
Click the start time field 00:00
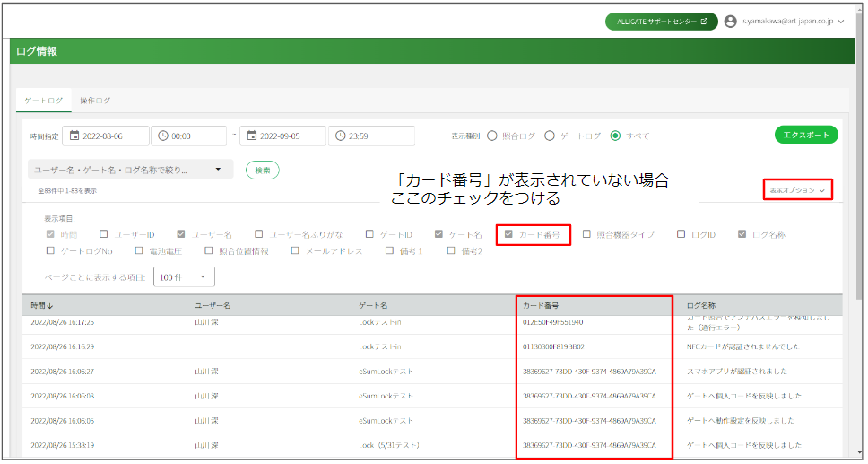tap(189, 136)
